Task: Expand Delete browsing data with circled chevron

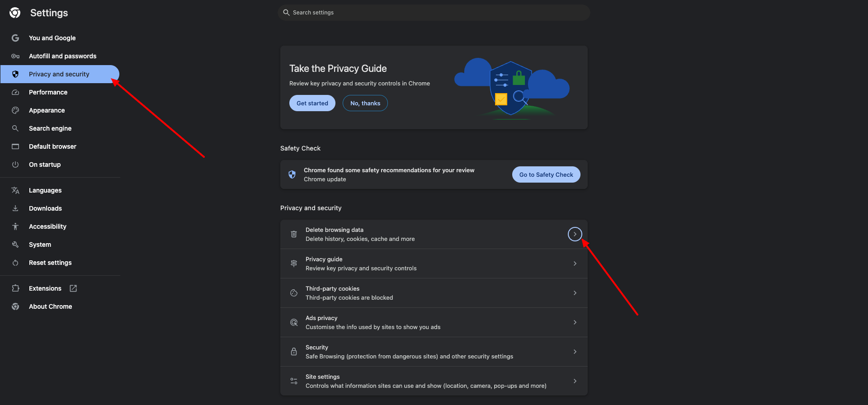Action: [575, 234]
